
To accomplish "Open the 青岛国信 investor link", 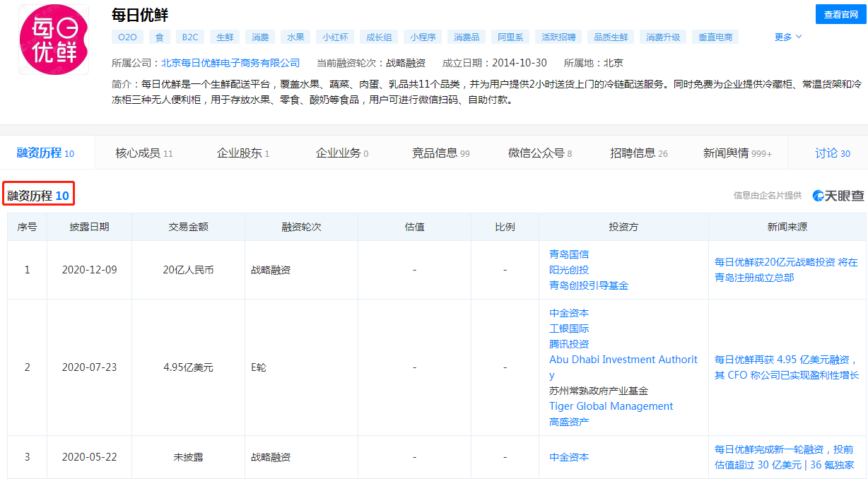I will (569, 254).
